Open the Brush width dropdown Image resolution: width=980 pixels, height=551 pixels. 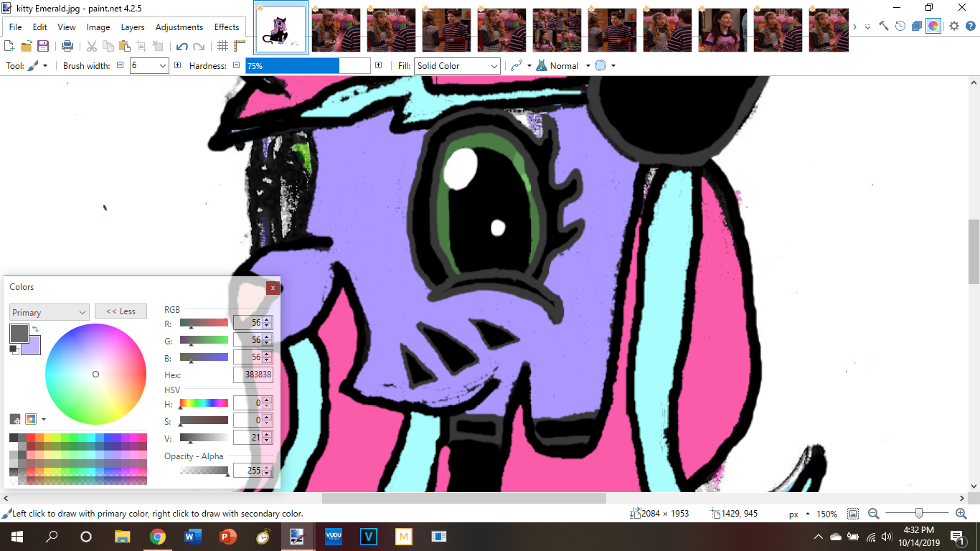click(x=163, y=66)
